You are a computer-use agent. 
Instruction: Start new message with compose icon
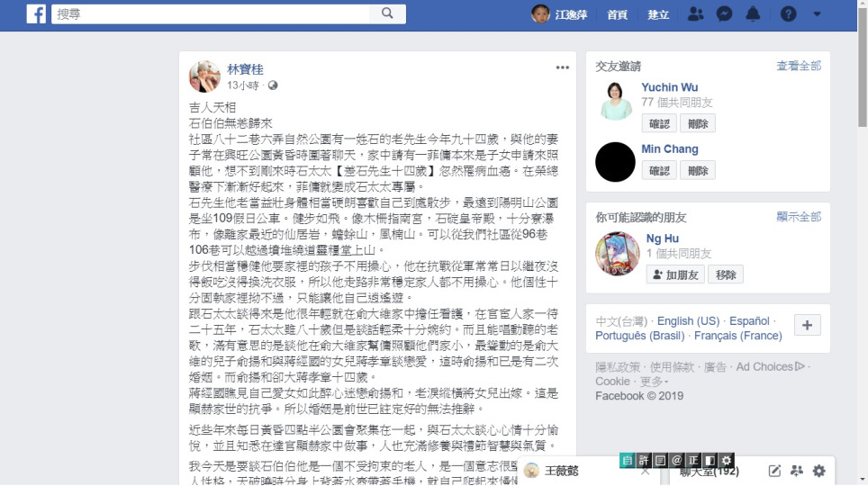tap(774, 471)
